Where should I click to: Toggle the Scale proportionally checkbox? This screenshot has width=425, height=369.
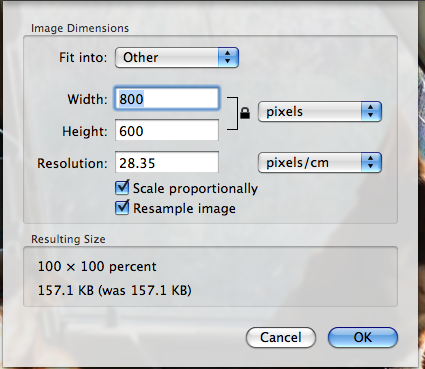point(122,188)
